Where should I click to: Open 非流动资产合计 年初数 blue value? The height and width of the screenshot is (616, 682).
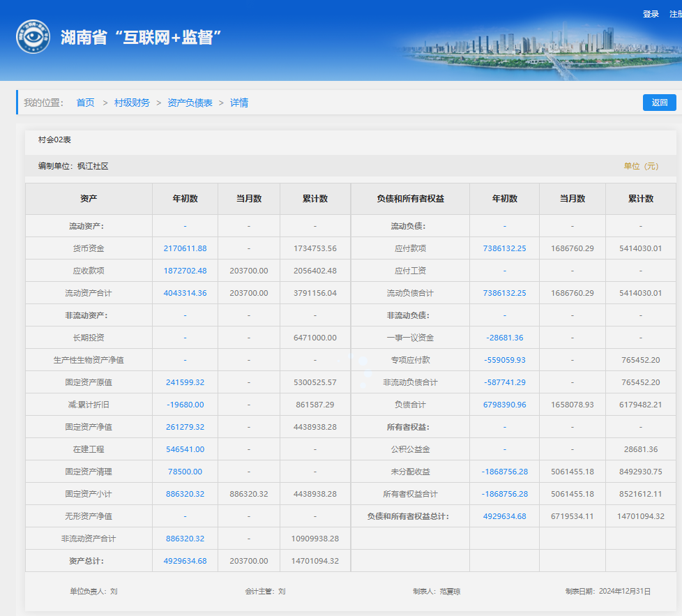(185, 539)
